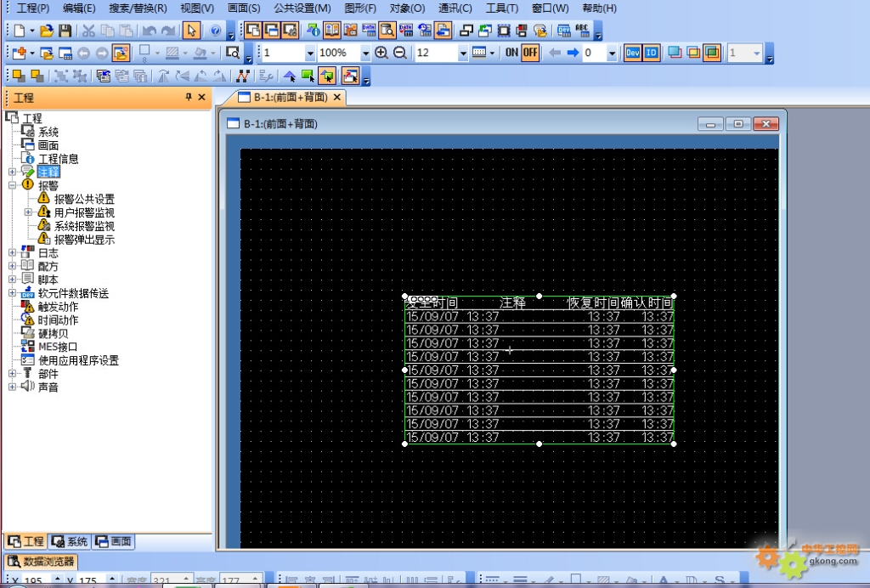The width and height of the screenshot is (870, 588).
Task: Collapse the 报警 tree node
Action: pyautogui.click(x=12, y=185)
